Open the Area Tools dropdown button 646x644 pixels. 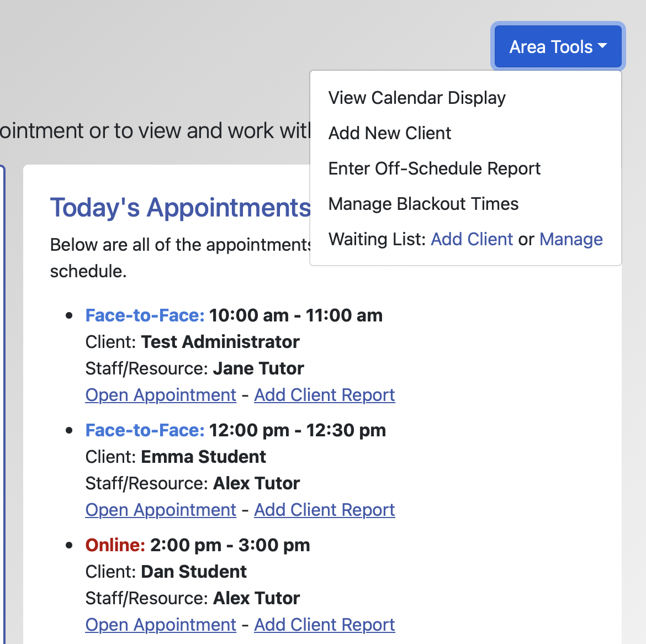558,47
